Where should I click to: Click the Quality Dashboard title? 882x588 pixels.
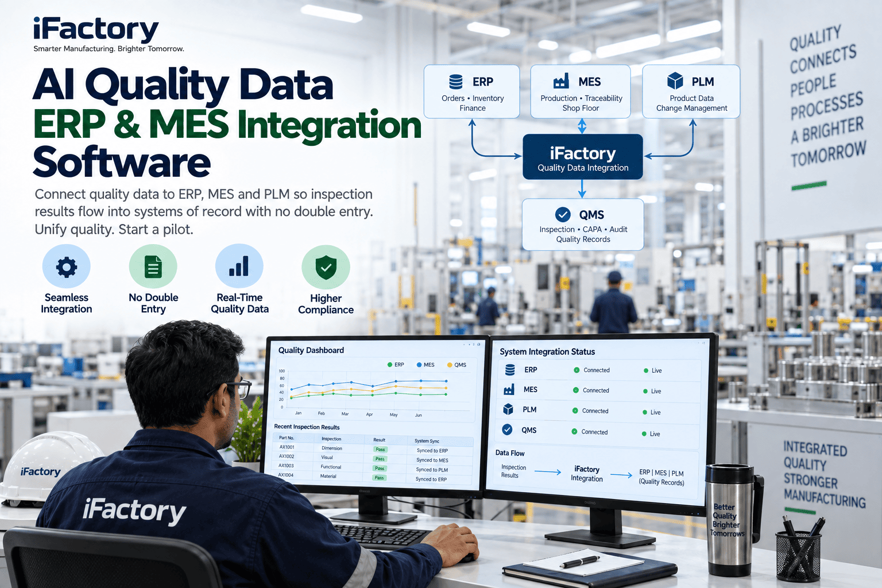pyautogui.click(x=311, y=350)
